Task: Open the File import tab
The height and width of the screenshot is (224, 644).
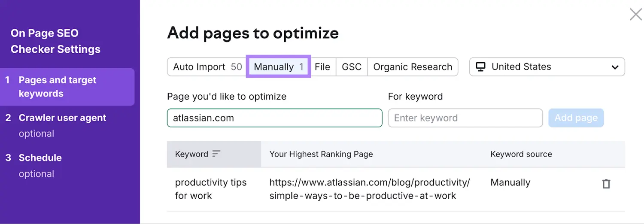Action: pyautogui.click(x=322, y=67)
